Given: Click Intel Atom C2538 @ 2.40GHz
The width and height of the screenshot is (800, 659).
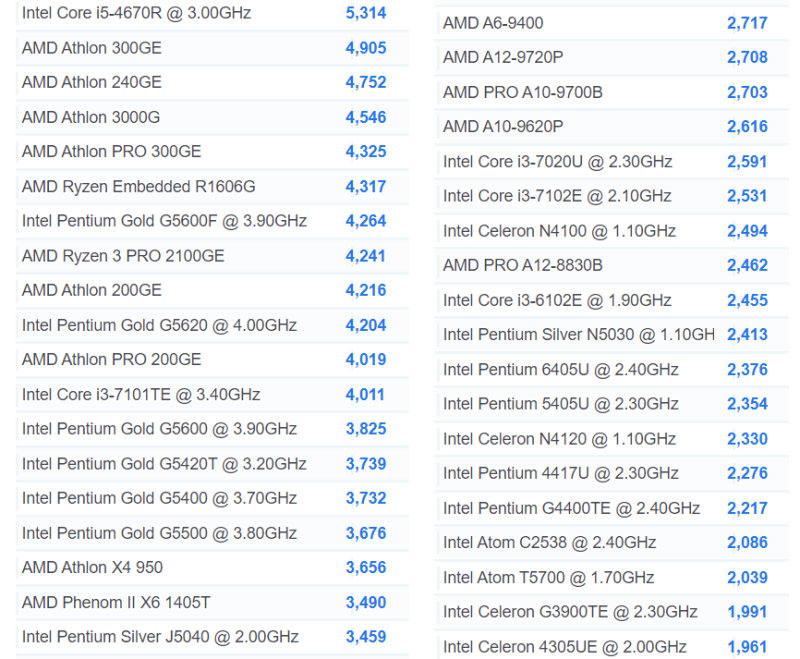Looking at the screenshot, I should 549,543.
